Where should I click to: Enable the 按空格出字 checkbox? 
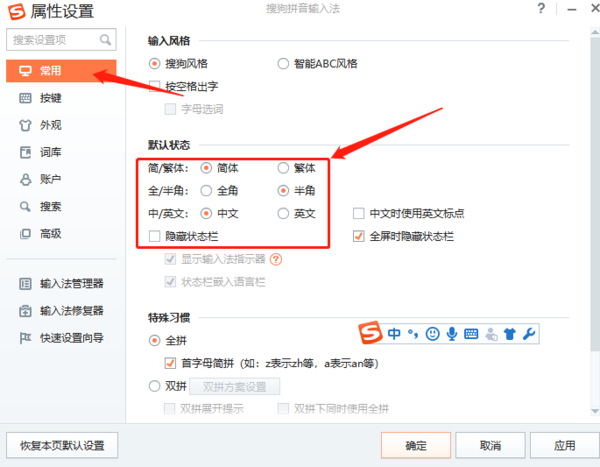pyautogui.click(x=155, y=86)
